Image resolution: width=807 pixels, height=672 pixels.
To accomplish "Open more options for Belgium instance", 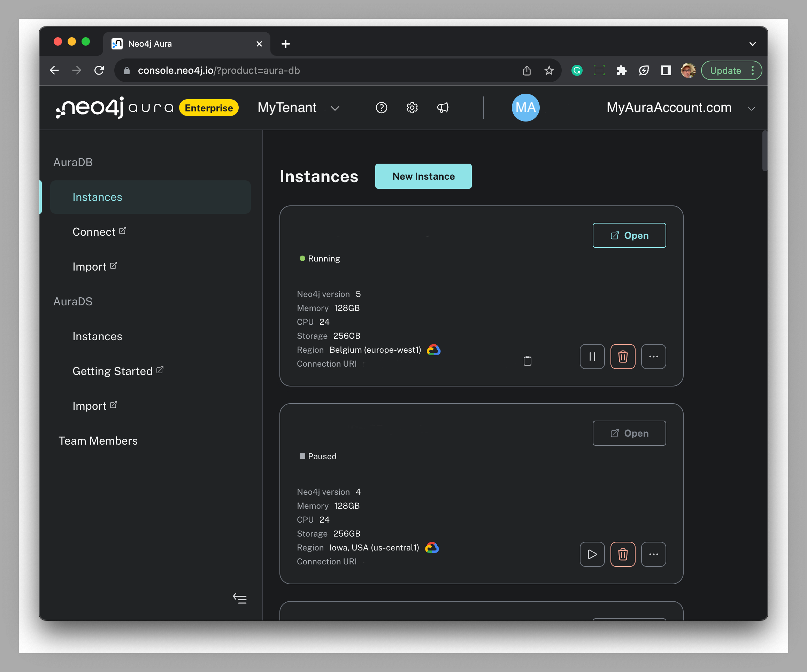I will click(x=654, y=356).
